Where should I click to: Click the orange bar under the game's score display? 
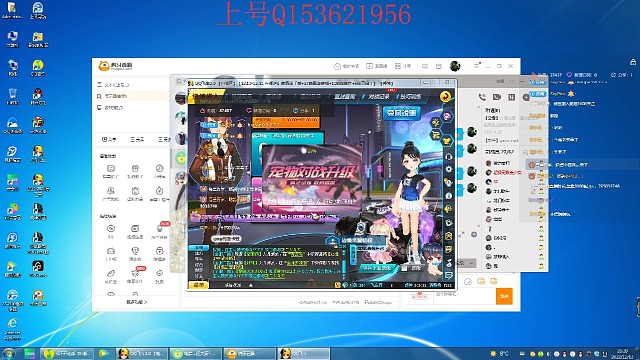(285, 122)
